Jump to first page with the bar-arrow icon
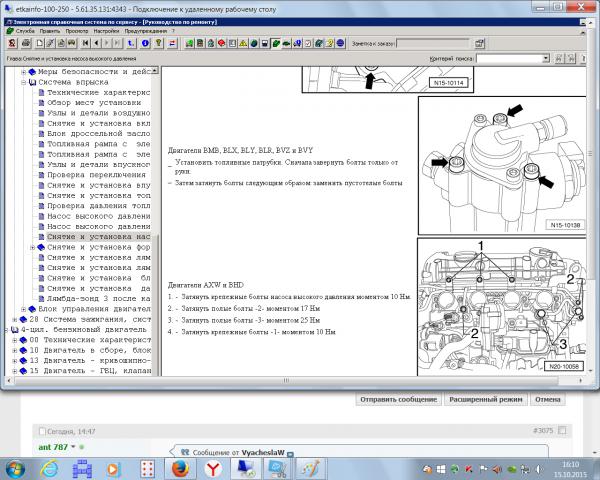This screenshot has height=480, width=600. tap(86, 43)
